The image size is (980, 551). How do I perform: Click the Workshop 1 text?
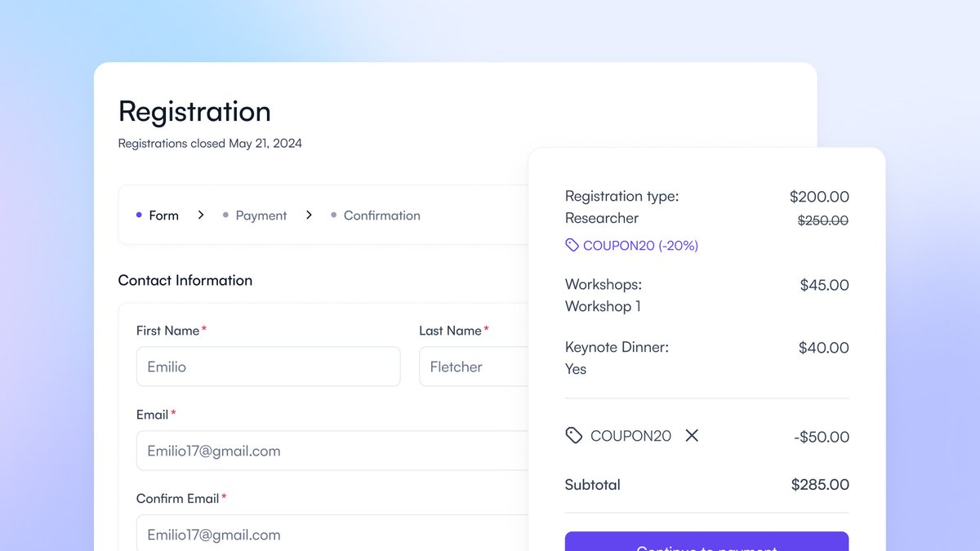[603, 306]
